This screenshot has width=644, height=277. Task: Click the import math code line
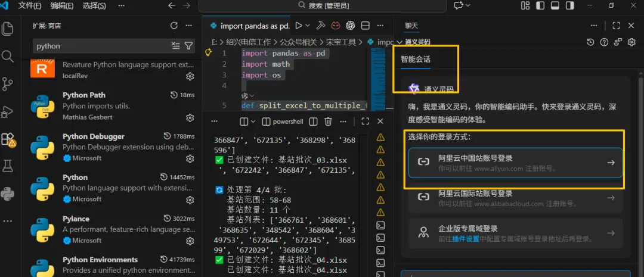coord(265,64)
